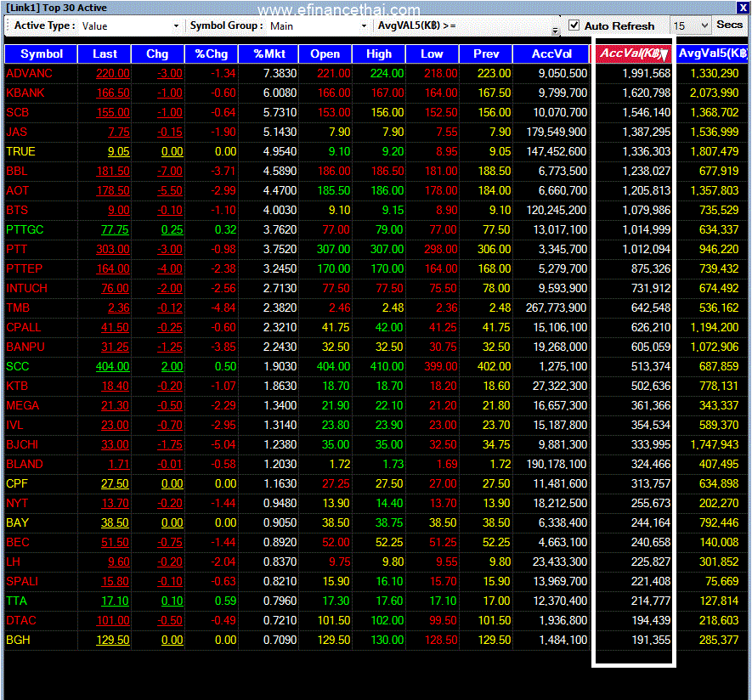The image size is (752, 700).
Task: Select the BANPU symbol
Action: click(25, 347)
